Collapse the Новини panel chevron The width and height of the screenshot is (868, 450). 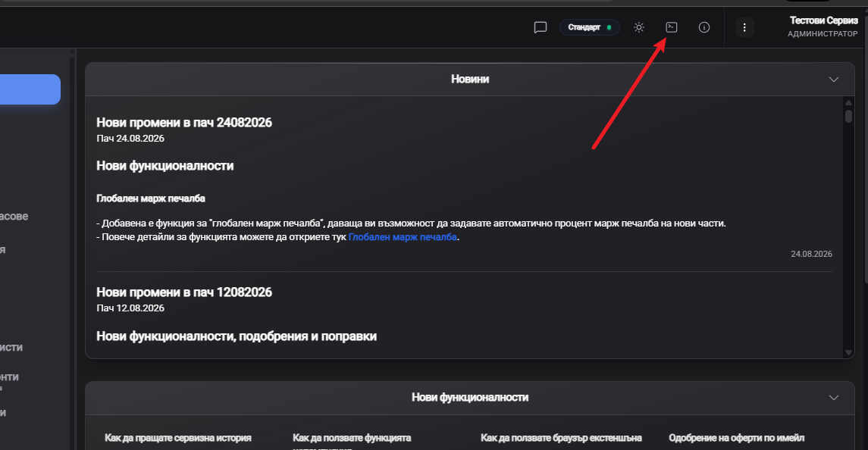coord(834,79)
